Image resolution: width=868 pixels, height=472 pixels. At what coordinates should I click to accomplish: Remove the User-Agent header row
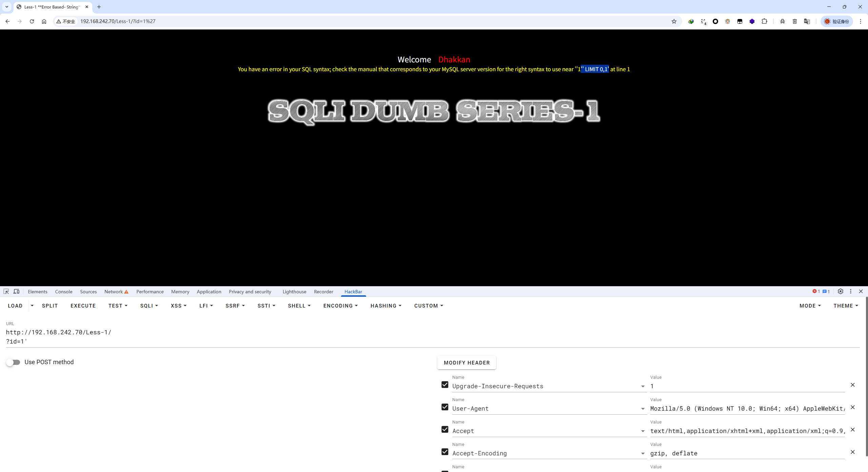(853, 407)
